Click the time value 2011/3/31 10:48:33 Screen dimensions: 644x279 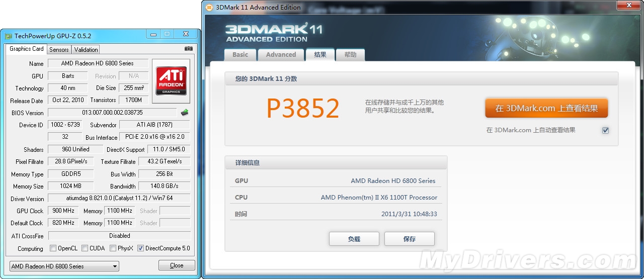[409, 214]
